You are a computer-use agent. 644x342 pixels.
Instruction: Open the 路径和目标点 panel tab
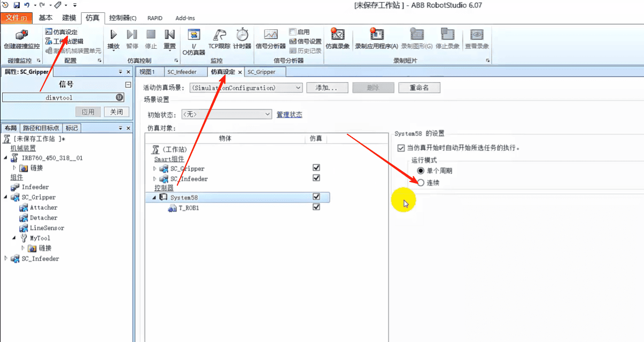tap(41, 128)
